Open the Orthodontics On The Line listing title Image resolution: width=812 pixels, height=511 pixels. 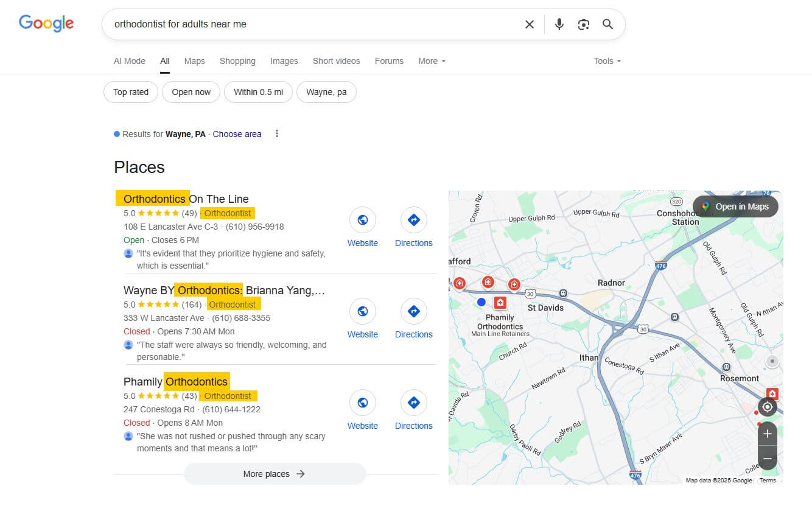coord(186,199)
